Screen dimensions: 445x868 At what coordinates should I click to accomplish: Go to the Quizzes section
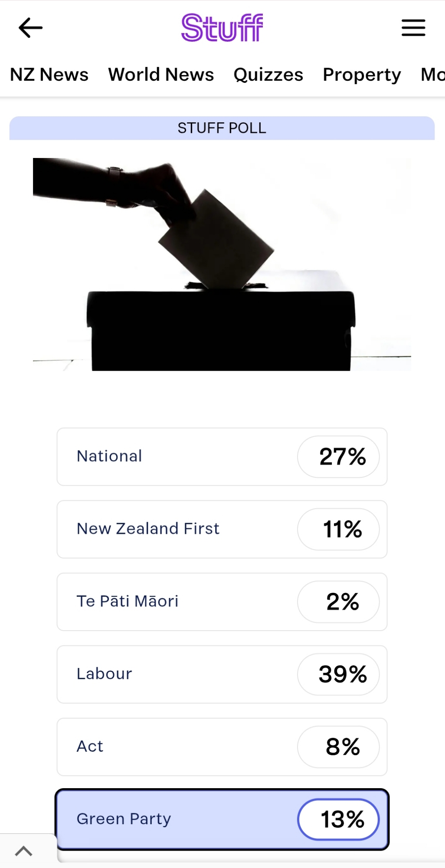tap(268, 75)
